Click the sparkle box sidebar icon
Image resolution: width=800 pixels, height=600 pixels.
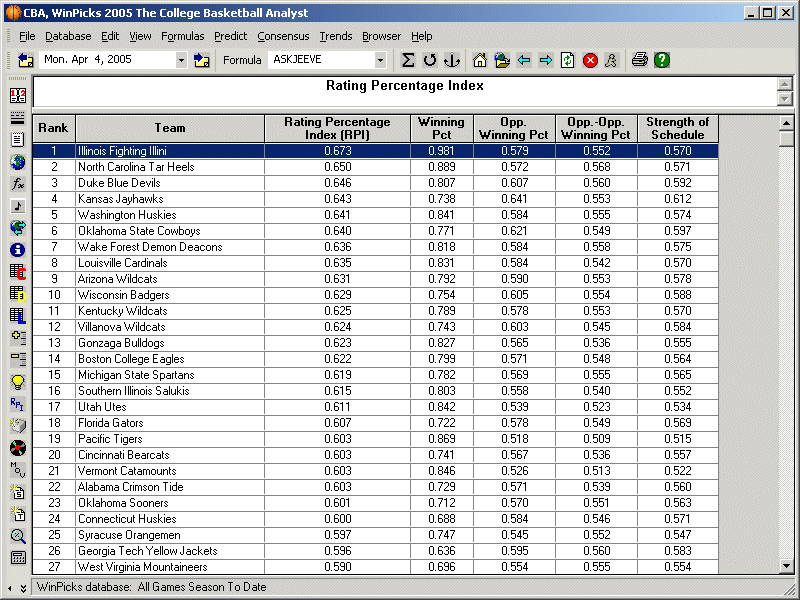click(18, 426)
